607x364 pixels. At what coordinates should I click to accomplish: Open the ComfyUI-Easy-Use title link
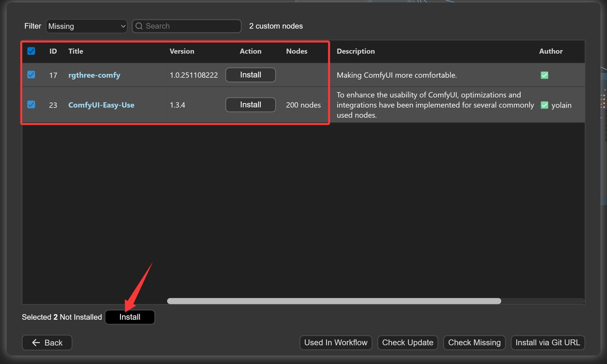coord(101,105)
